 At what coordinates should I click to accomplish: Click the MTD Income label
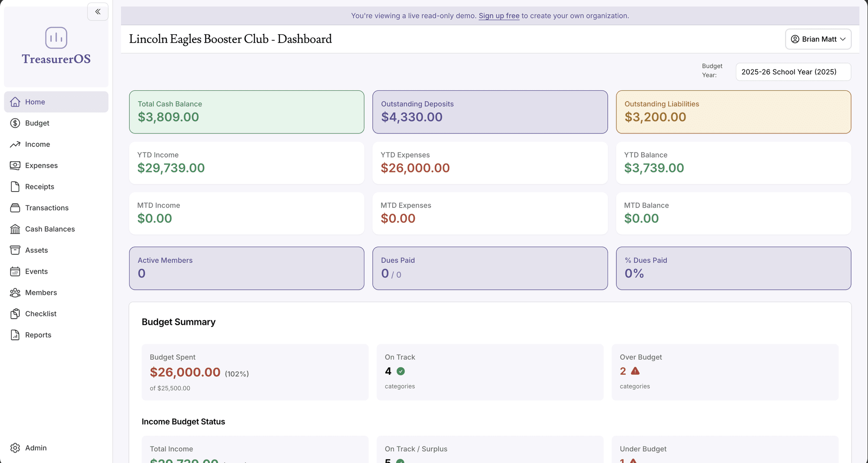159,205
